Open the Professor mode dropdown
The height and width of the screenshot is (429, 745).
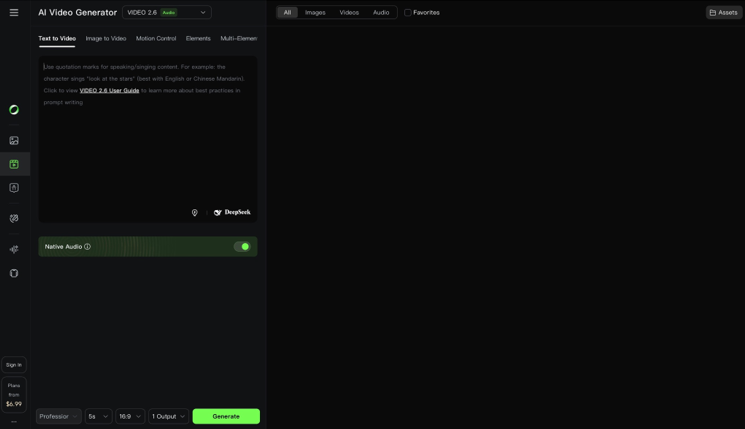[x=58, y=416]
